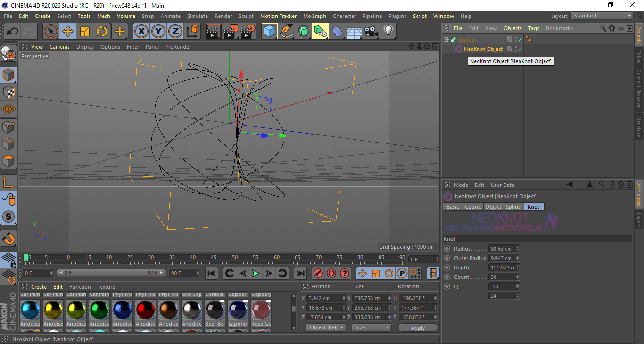Open material manager Texture menu
This screenshot has width=644, height=344.
point(106,287)
